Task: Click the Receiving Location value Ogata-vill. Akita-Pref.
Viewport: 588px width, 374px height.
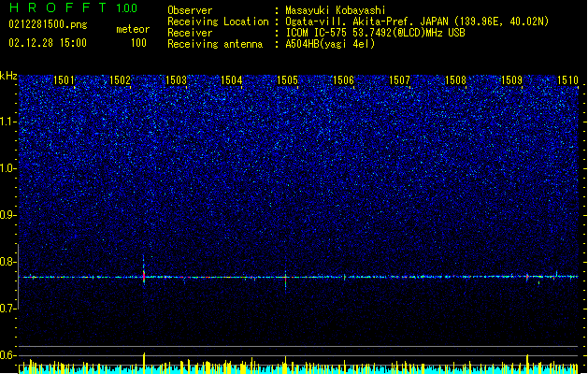Action: tap(348, 22)
